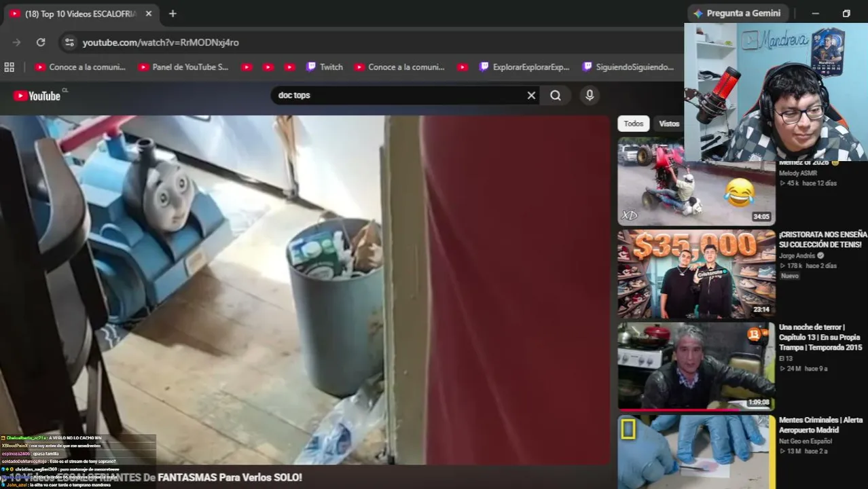Image resolution: width=868 pixels, height=489 pixels.
Task: Click the magnifier search button
Action: [556, 96]
